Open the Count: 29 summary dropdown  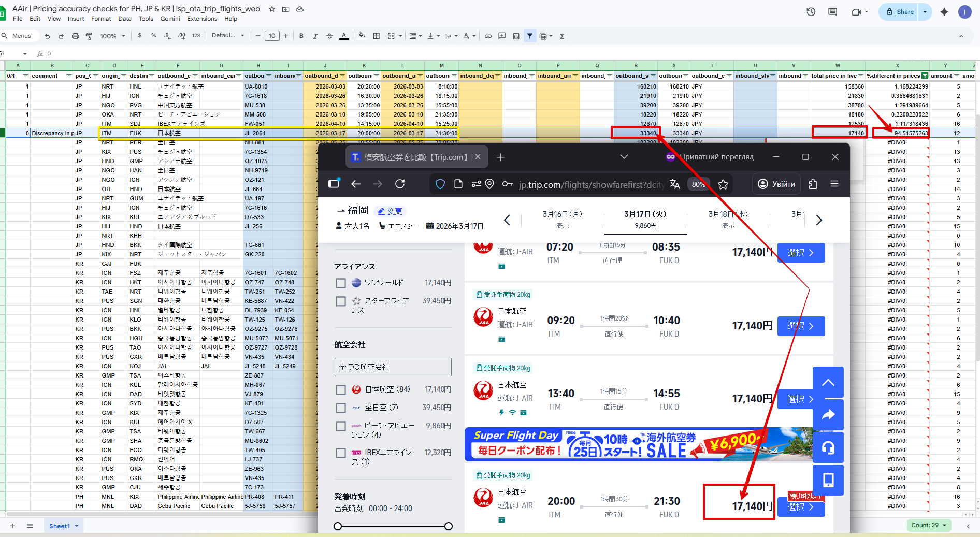point(929,525)
